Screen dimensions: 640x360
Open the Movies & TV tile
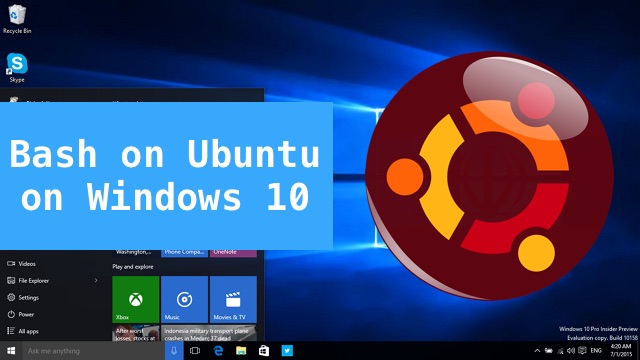point(233,299)
